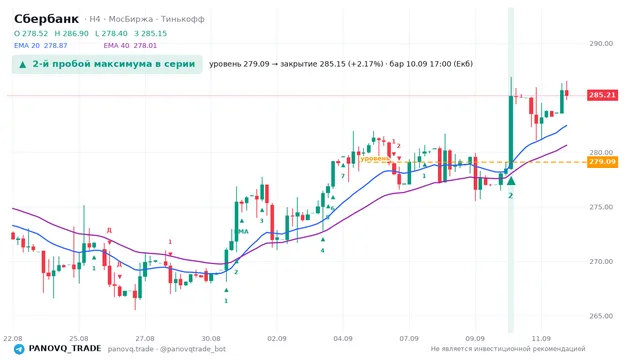
Task: Click the 290.00 price axis label
Action: (x=601, y=43)
